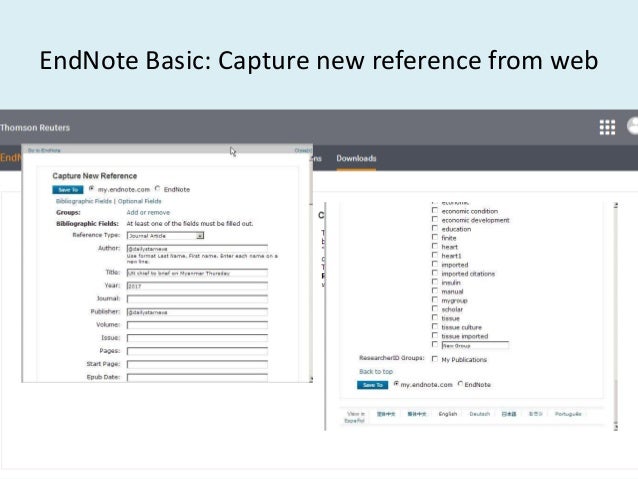Click Add or remove groups link
Viewport: 638px width, 479px height.
click(148, 212)
